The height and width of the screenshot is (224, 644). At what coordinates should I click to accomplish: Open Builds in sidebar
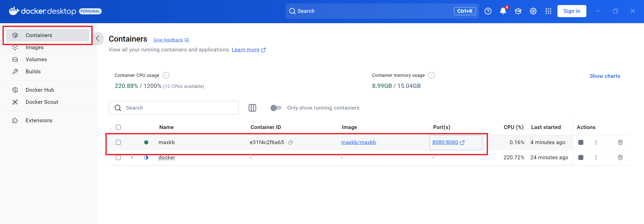48,72
